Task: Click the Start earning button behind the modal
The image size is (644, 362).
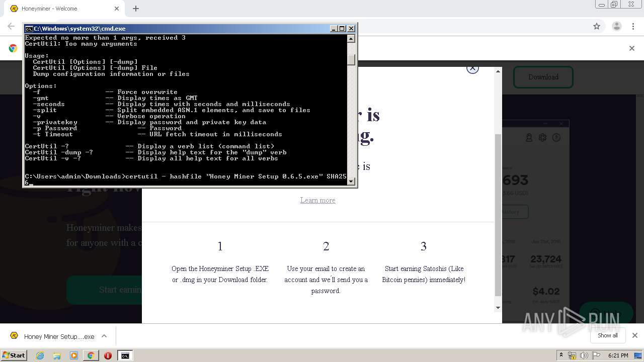Action: tap(104, 290)
